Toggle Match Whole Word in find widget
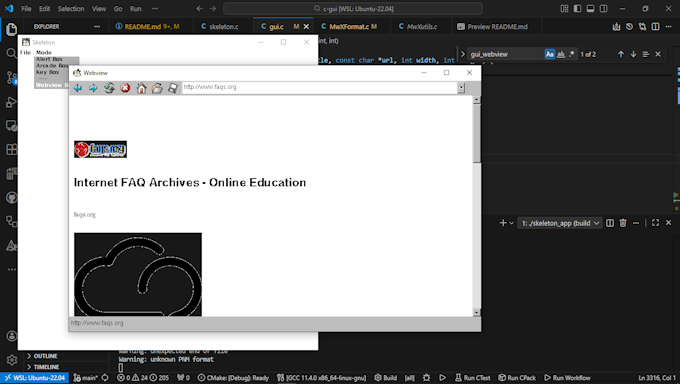 click(561, 54)
